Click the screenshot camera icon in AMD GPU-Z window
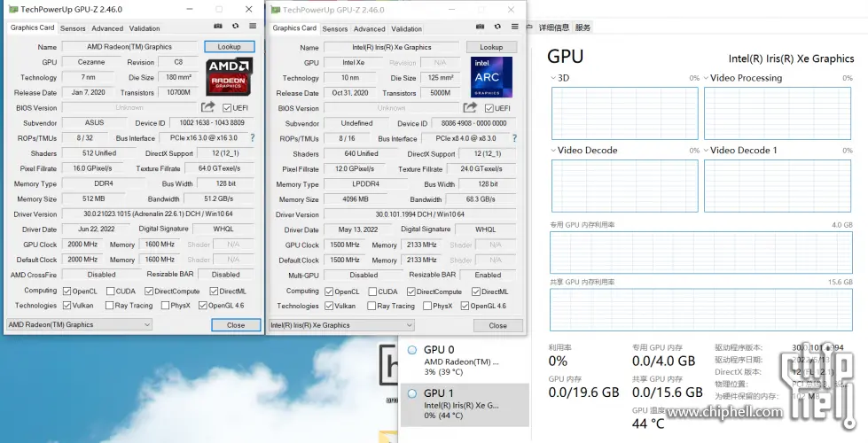 [217, 27]
